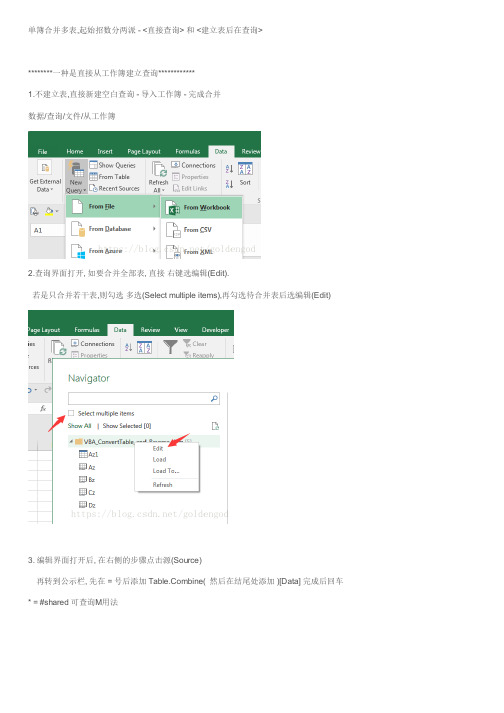504x713 pixels.
Task: Click the Show Queries icon
Action: coord(93,165)
